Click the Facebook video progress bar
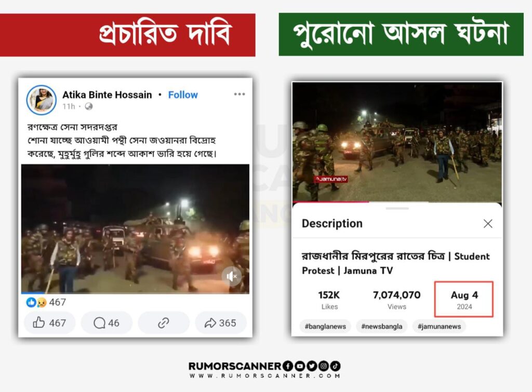This screenshot has height=392, width=532. (135, 293)
